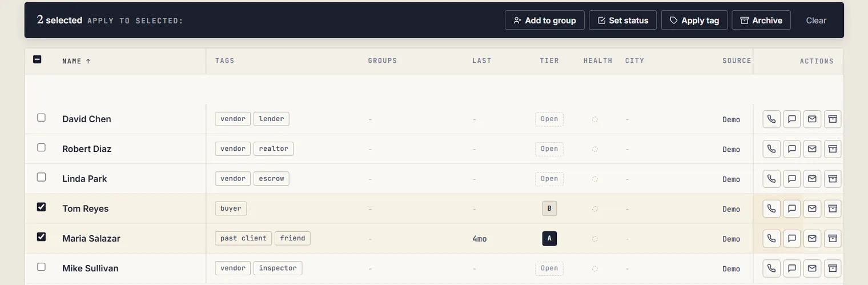Click the inspector tag on Mike Sullivan

(x=278, y=268)
